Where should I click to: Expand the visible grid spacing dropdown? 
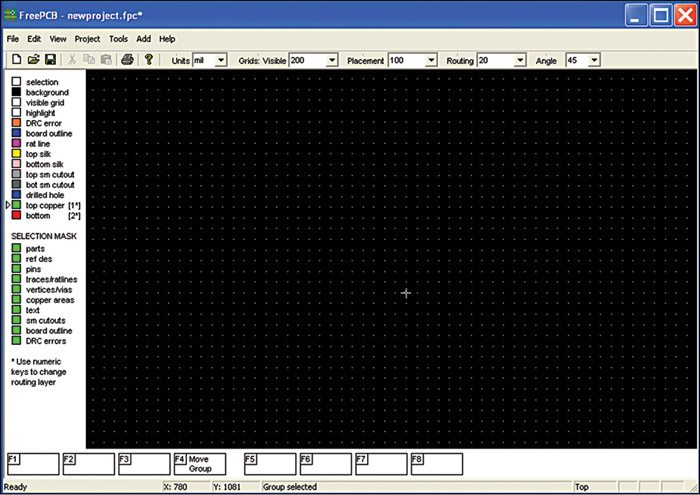pyautogui.click(x=332, y=61)
